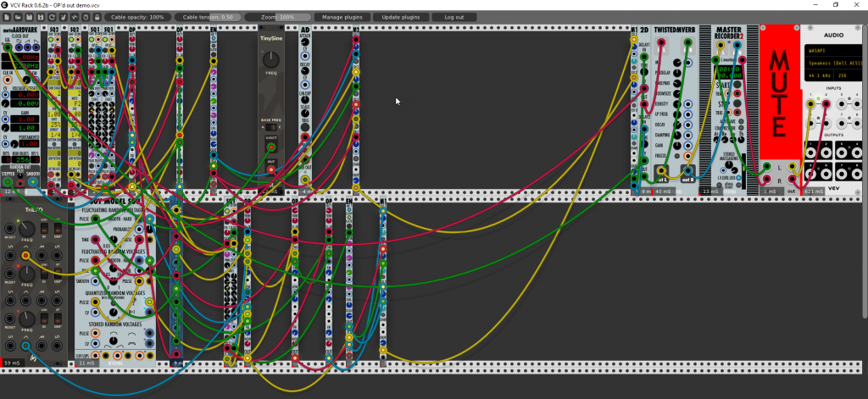Click the Update plugins button
Screen dimensions: 868x399
coord(401,17)
